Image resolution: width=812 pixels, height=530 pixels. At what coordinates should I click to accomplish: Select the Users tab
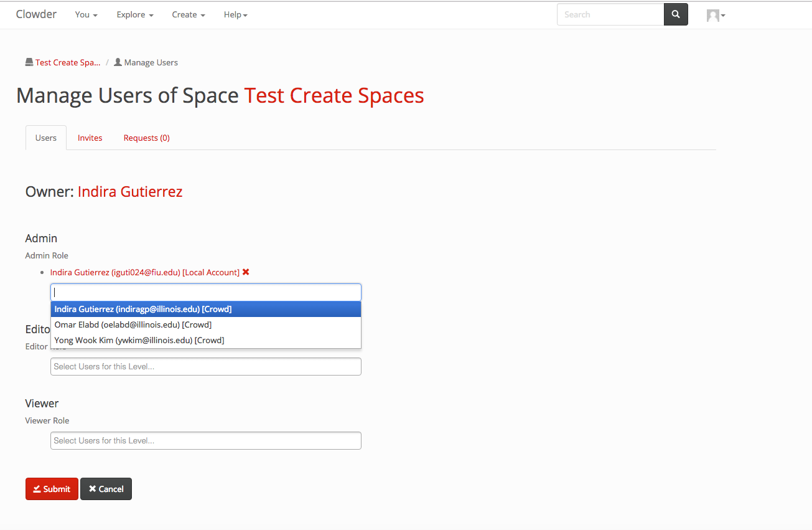(x=46, y=138)
